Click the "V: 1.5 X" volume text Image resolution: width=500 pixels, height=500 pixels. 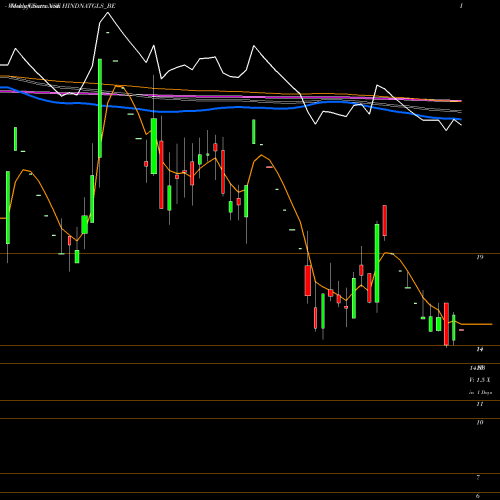[x=480, y=380]
